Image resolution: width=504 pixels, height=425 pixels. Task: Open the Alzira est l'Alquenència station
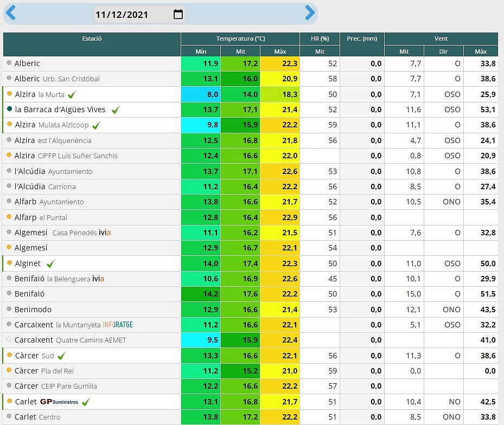(x=53, y=140)
